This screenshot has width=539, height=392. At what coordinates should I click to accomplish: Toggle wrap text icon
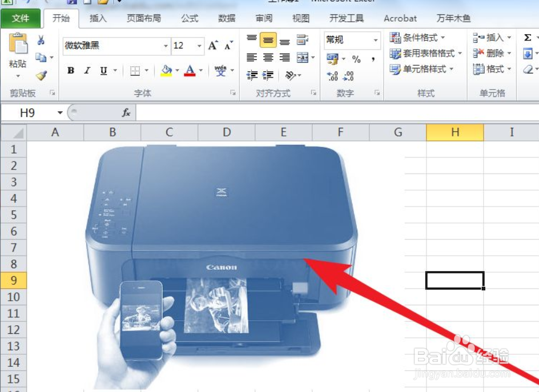tap(303, 39)
